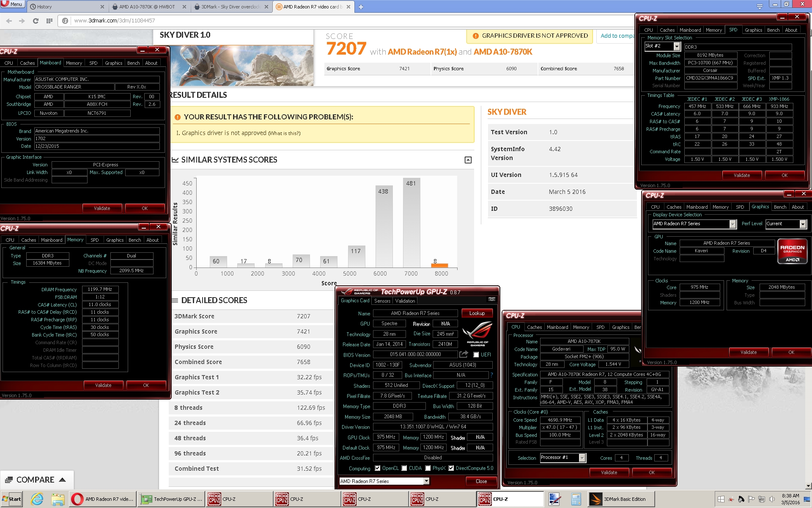Screen dimensions: 812x508
Task: Open the Bench tab in CPU-Z Memory window
Action: tap(134, 240)
